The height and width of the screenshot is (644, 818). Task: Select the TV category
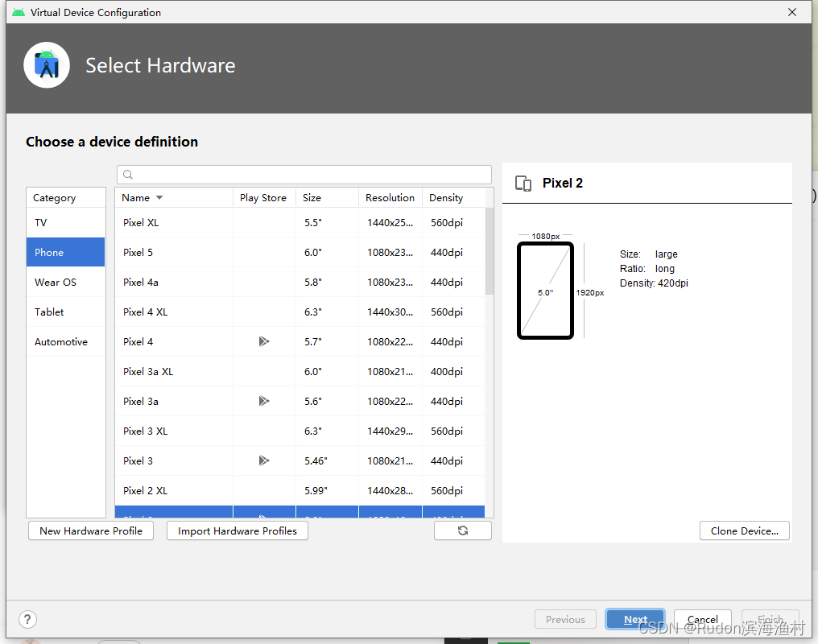(x=66, y=223)
